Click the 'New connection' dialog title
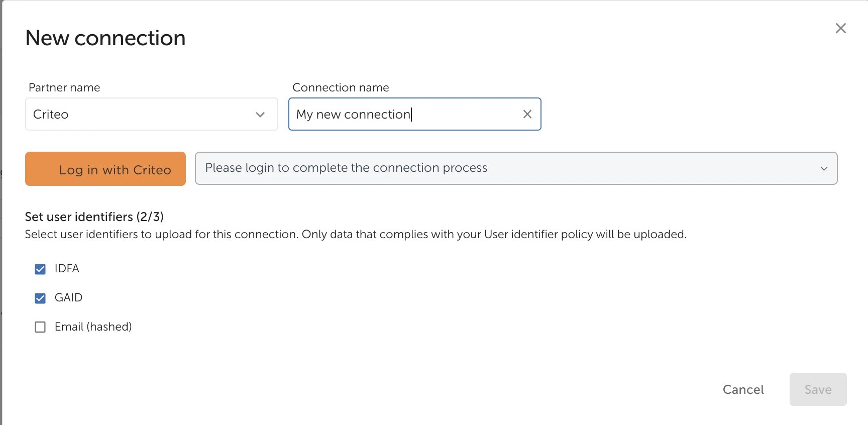This screenshot has height=425, width=868. point(105,38)
